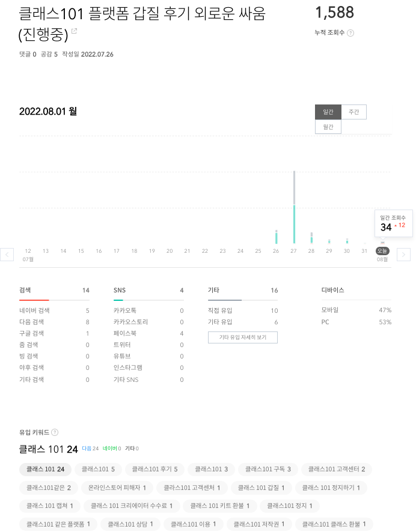
Task: Select the 클래스 101 키트 환불 keyword chip
Action: coord(219,506)
